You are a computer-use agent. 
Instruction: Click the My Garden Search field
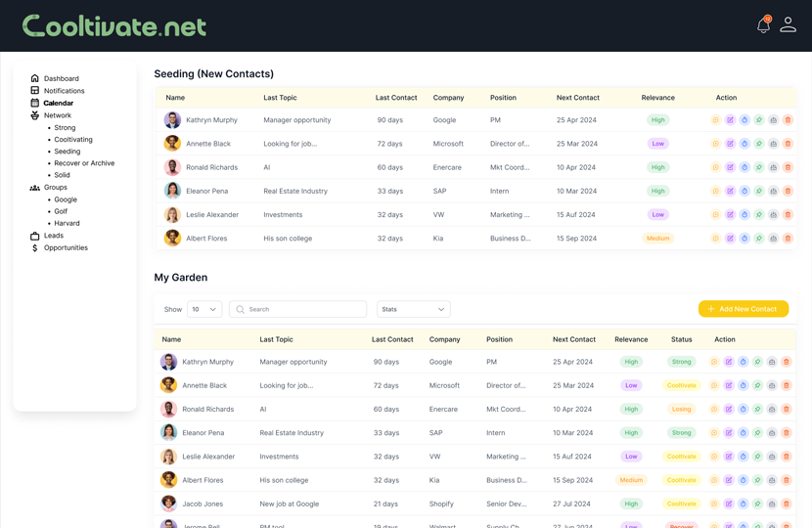tap(297, 309)
